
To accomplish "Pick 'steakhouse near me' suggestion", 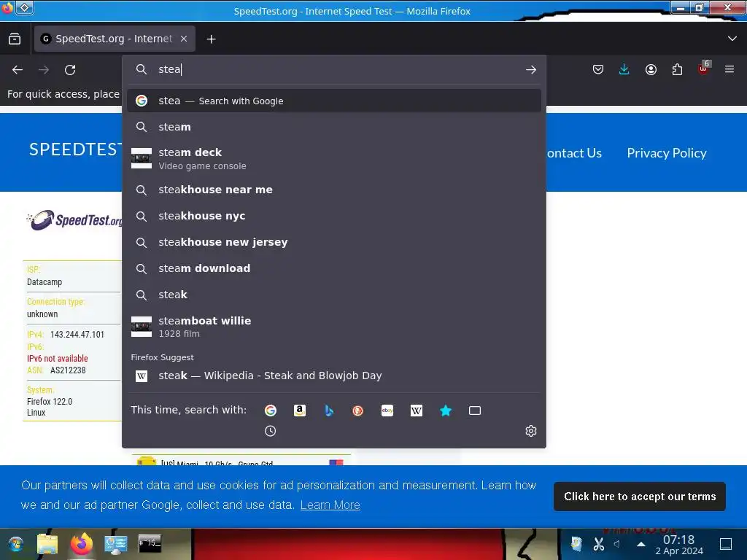I will coord(334,190).
